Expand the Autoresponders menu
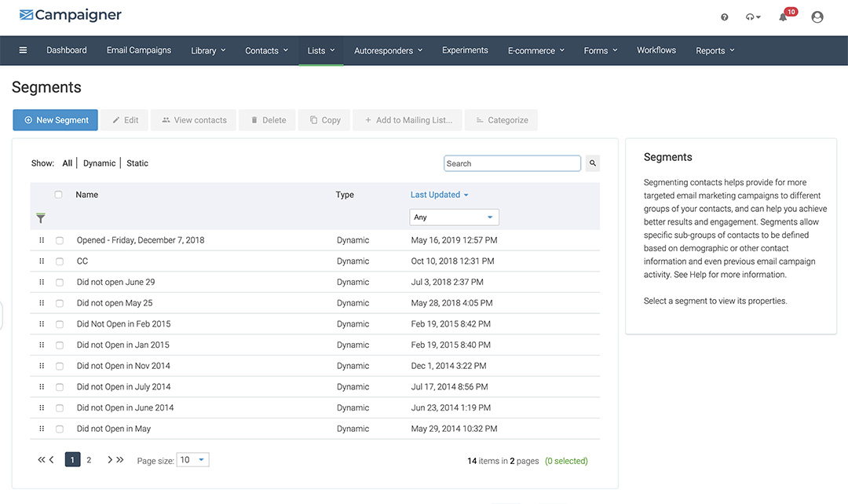Image resolution: width=848 pixels, height=504 pixels. click(x=389, y=50)
